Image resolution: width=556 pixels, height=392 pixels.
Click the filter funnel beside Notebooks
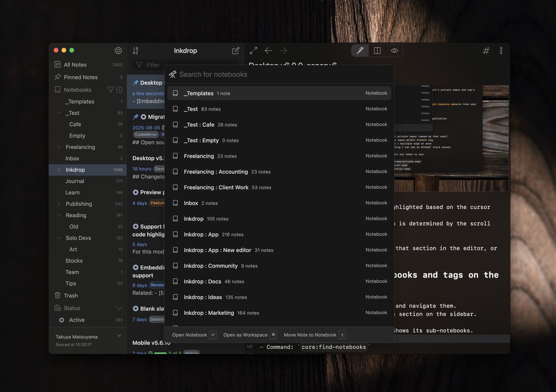(x=111, y=89)
